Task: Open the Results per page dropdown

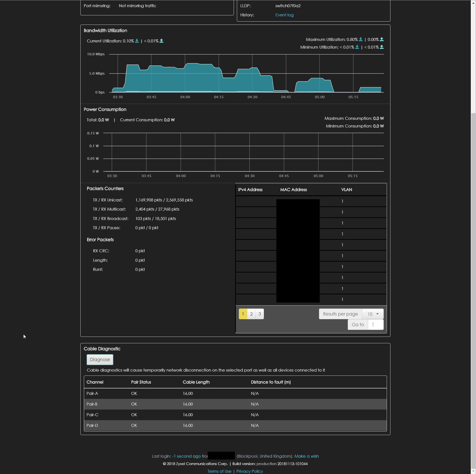Action: (x=373, y=314)
